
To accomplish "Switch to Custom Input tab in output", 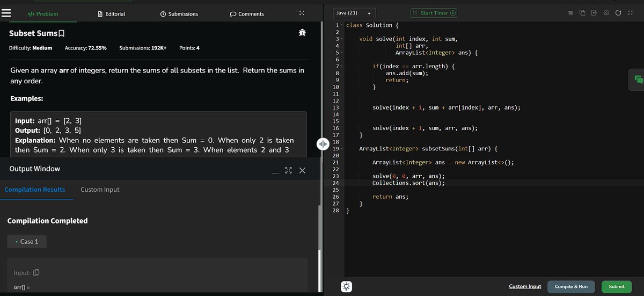I will coord(100,190).
